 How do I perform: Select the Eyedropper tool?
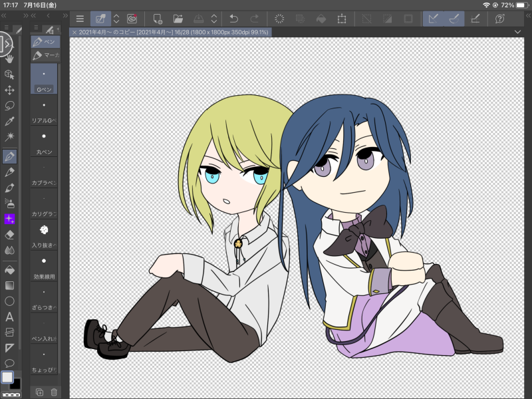[x=9, y=121]
